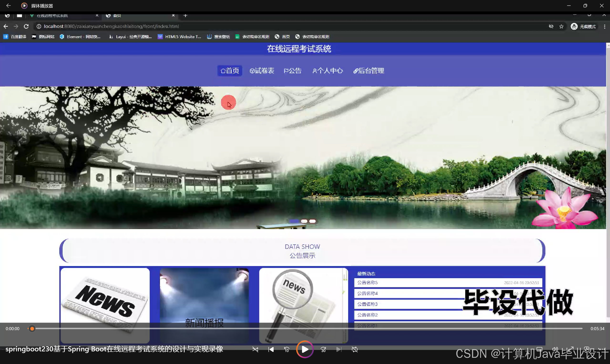Go to 个人中心 page
Image resolution: width=610 pixels, height=364 pixels.
pyautogui.click(x=328, y=71)
